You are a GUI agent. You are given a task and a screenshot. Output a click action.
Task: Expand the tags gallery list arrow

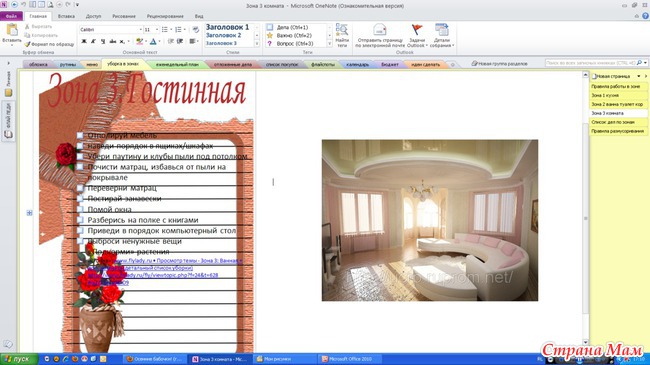click(x=330, y=44)
